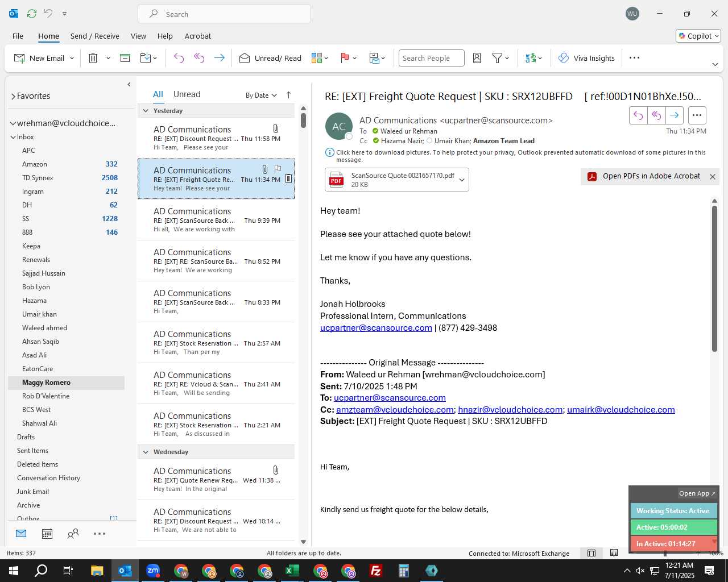Collapse the Inbox folder tree
The height and width of the screenshot is (582, 728).
13,137
